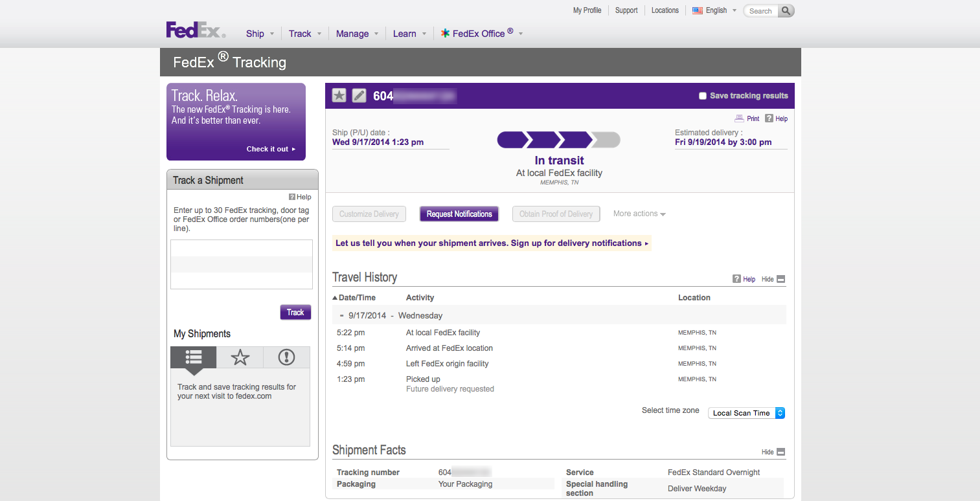
Task: Click the Location column header
Action: tap(694, 298)
